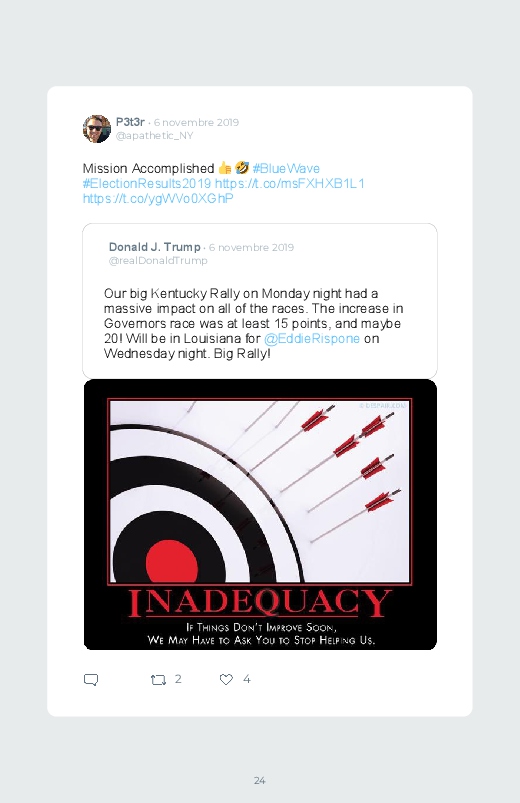Click the page number 24
Screen dimensions: 520x803
pyautogui.click(x=260, y=780)
